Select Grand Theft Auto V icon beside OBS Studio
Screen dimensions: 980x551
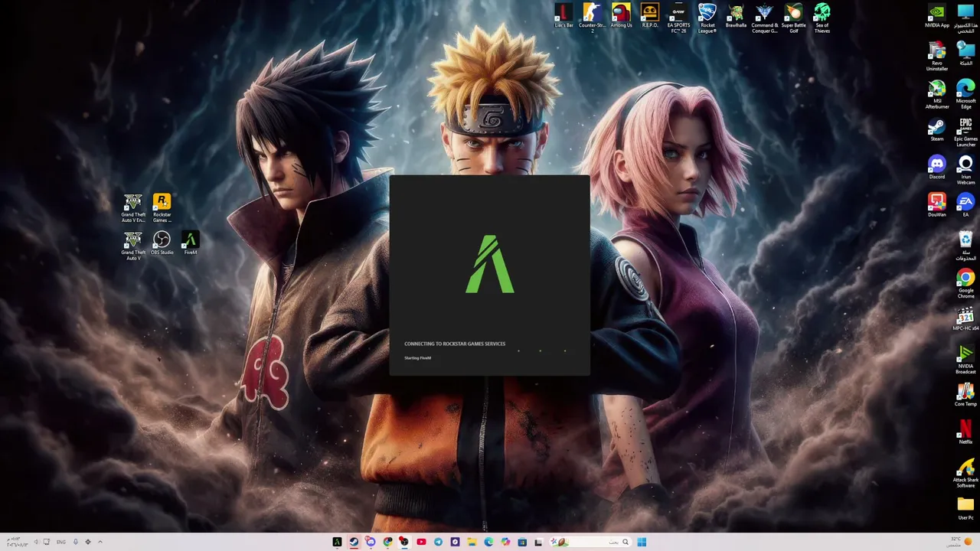[x=133, y=245]
